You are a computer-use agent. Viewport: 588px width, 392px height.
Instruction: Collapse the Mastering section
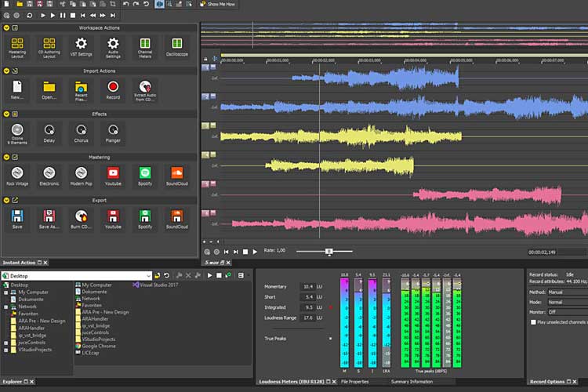coord(6,157)
